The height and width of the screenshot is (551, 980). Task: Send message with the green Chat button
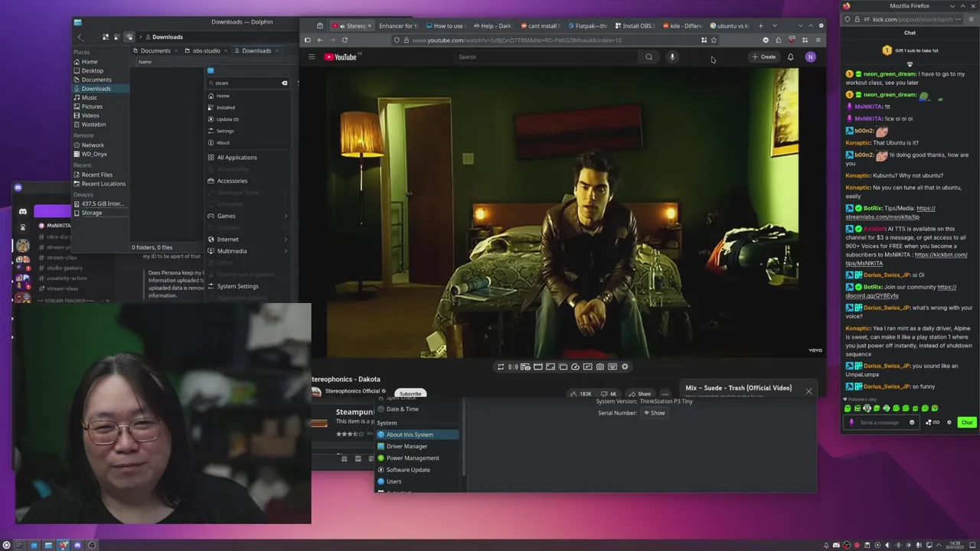967,422
